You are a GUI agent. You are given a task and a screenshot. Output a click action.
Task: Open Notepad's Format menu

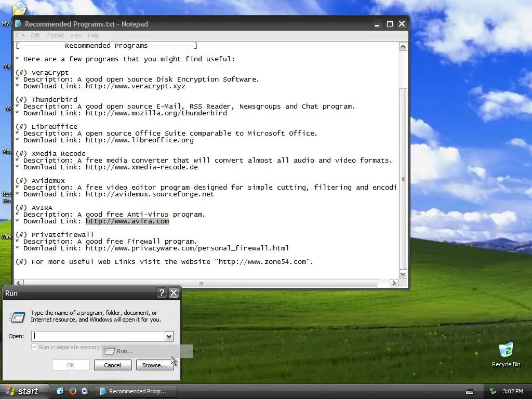55,35
